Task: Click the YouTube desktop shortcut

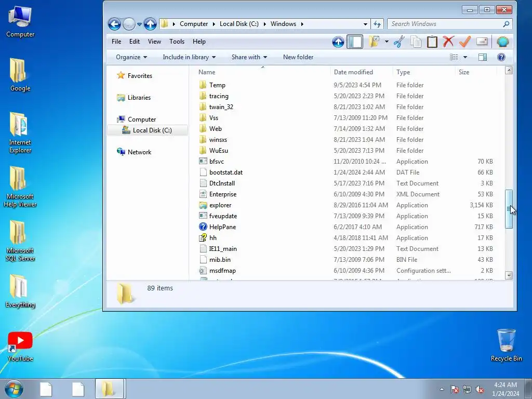Action: (20, 347)
